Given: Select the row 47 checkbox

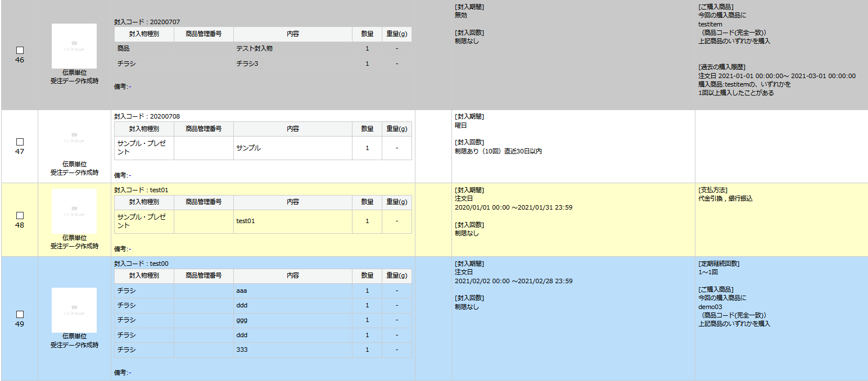Looking at the screenshot, I should 20,142.
